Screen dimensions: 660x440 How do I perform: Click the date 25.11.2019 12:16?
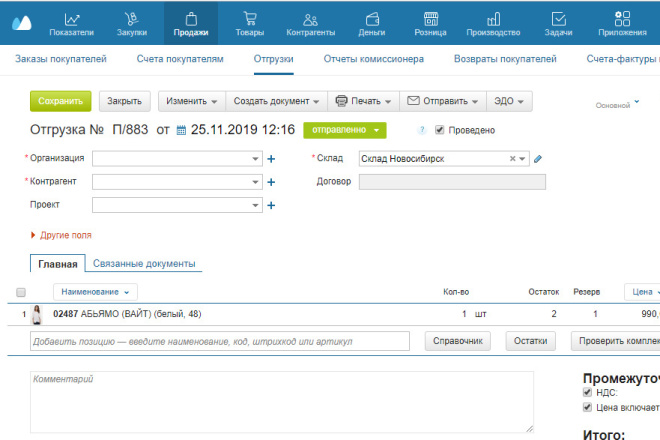(243, 129)
